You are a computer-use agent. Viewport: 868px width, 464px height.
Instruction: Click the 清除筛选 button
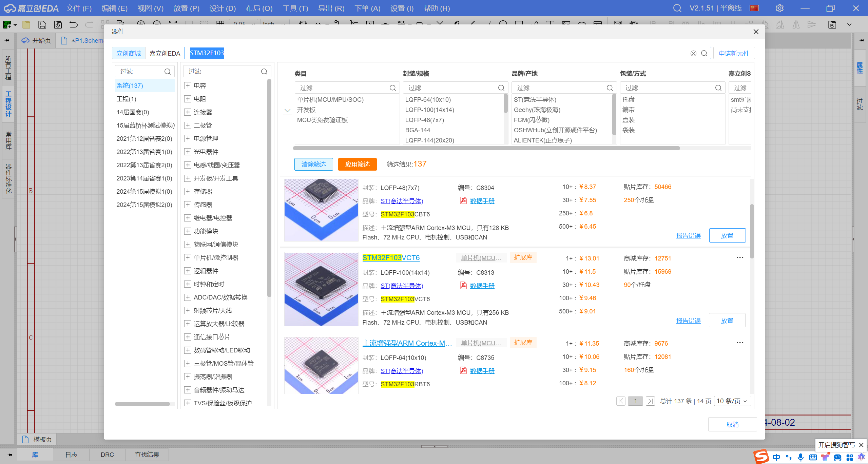[x=313, y=164]
